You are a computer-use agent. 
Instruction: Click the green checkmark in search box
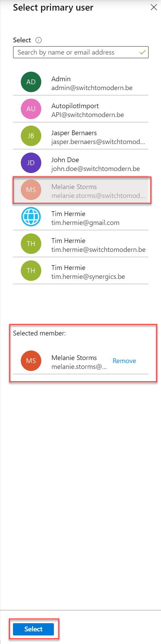(143, 52)
